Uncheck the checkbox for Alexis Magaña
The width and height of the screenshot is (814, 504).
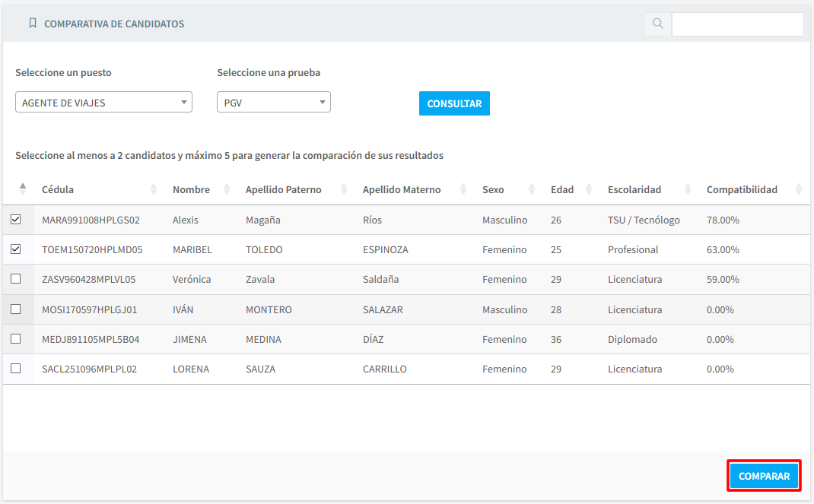coord(15,220)
